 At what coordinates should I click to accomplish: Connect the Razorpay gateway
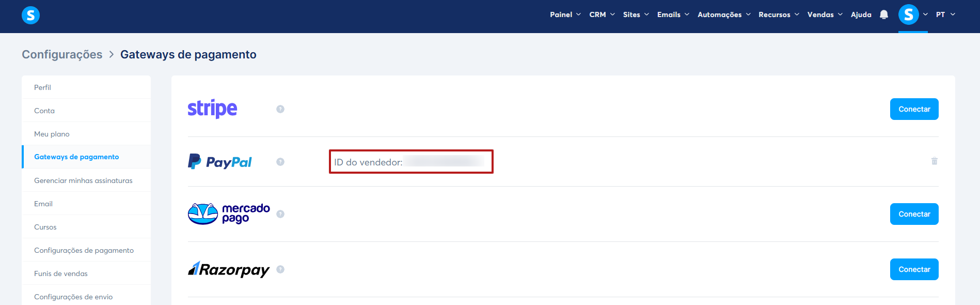coord(914,269)
